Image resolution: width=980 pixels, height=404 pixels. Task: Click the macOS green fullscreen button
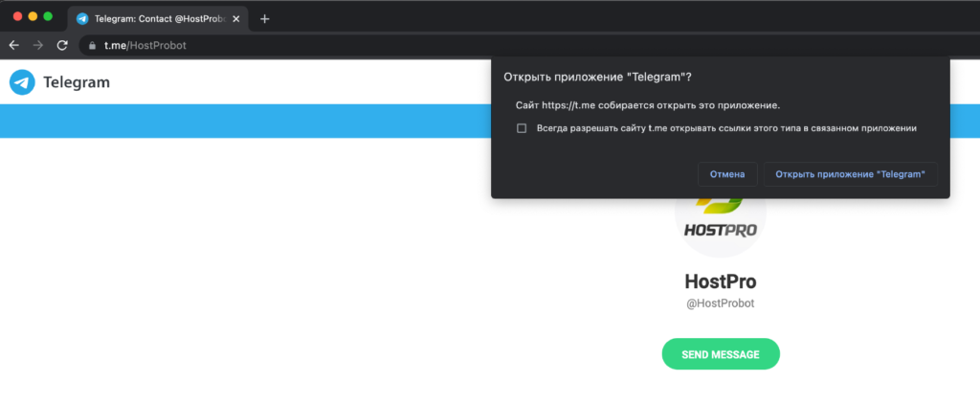point(48,16)
